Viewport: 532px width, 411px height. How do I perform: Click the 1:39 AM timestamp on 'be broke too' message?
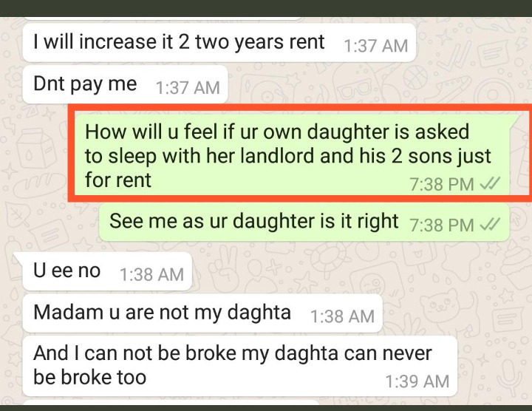[417, 381]
